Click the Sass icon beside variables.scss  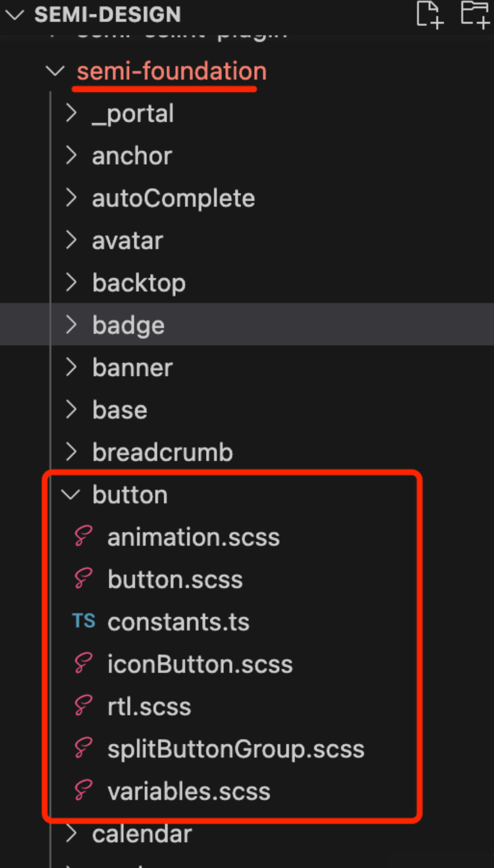(x=83, y=791)
